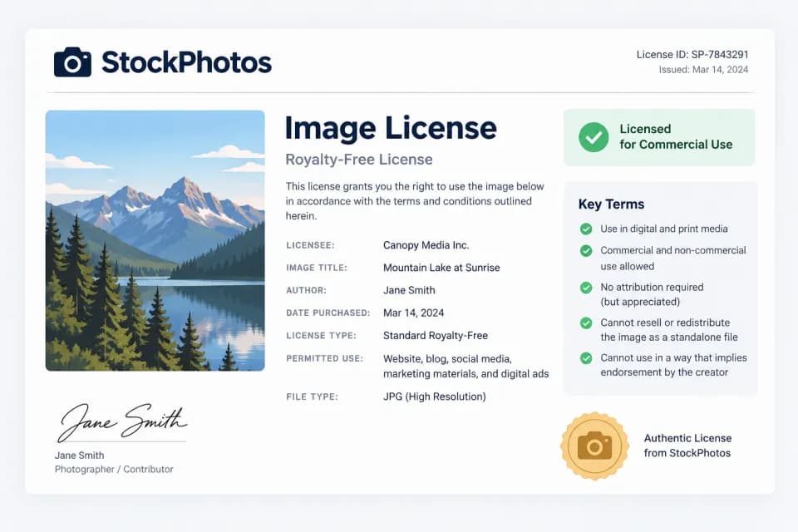Click the Issued: Mar 14, 2024 text

tap(703, 70)
